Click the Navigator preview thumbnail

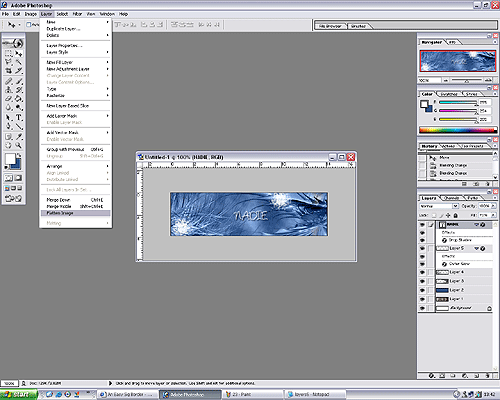(x=457, y=61)
